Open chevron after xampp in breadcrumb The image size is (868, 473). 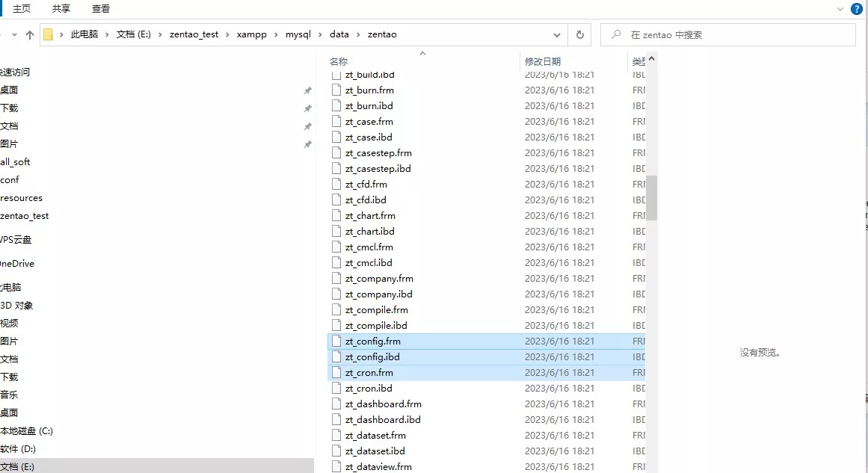click(x=276, y=34)
